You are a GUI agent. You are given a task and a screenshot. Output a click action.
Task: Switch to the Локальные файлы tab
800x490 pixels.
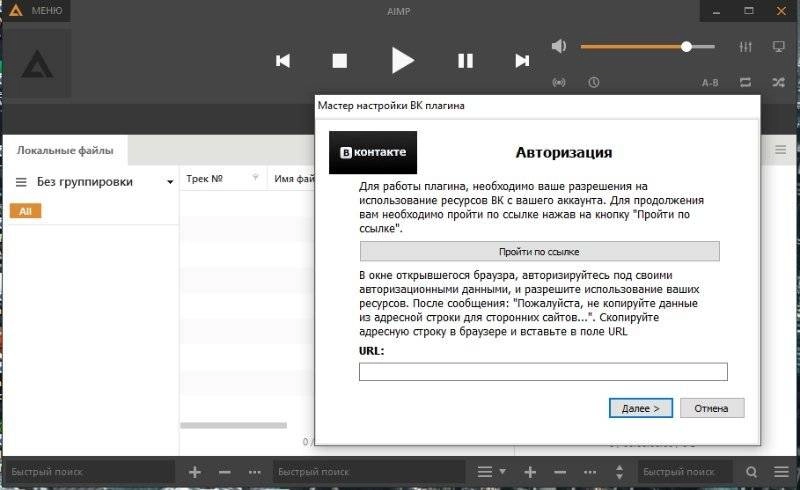[65, 150]
